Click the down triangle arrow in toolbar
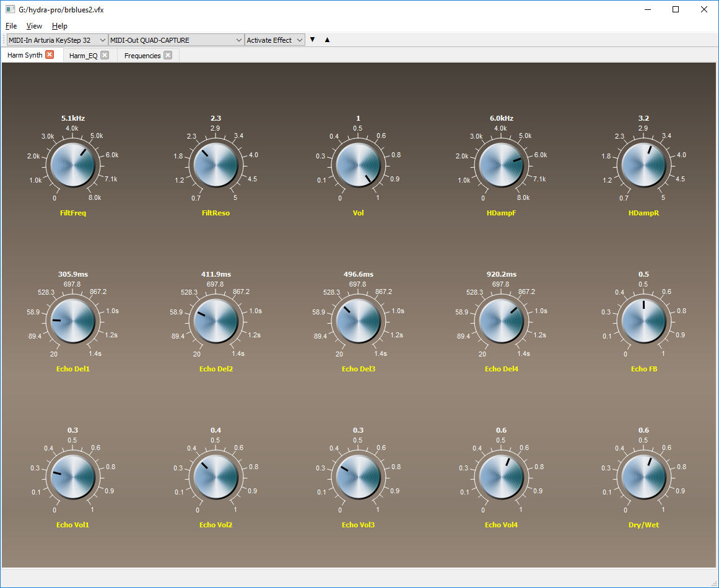The image size is (719, 588). coord(312,40)
